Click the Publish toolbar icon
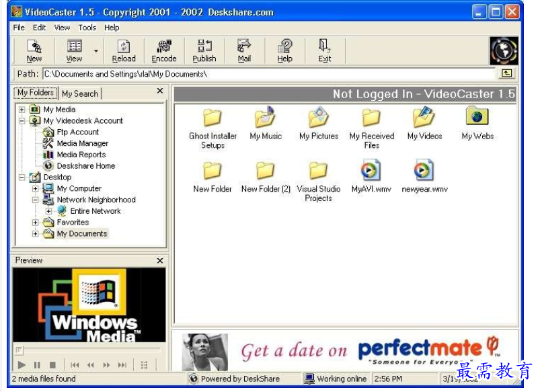The height and width of the screenshot is (392, 538). tap(204, 50)
